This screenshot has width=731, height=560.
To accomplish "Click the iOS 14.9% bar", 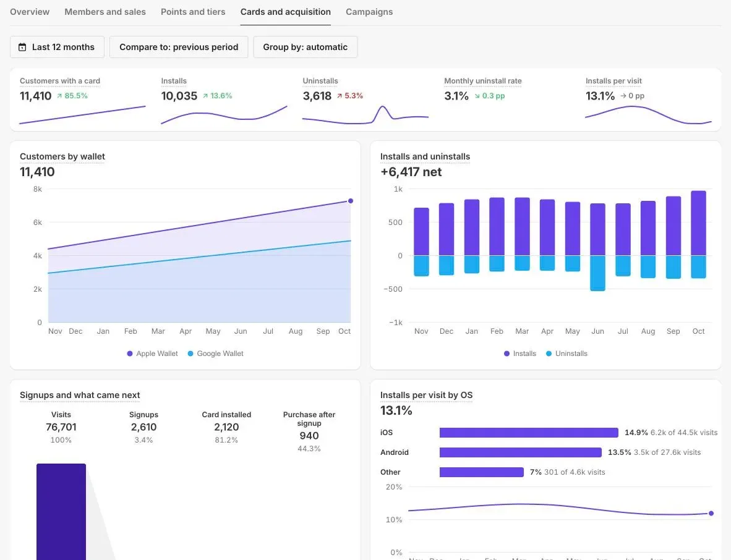I will coord(529,433).
